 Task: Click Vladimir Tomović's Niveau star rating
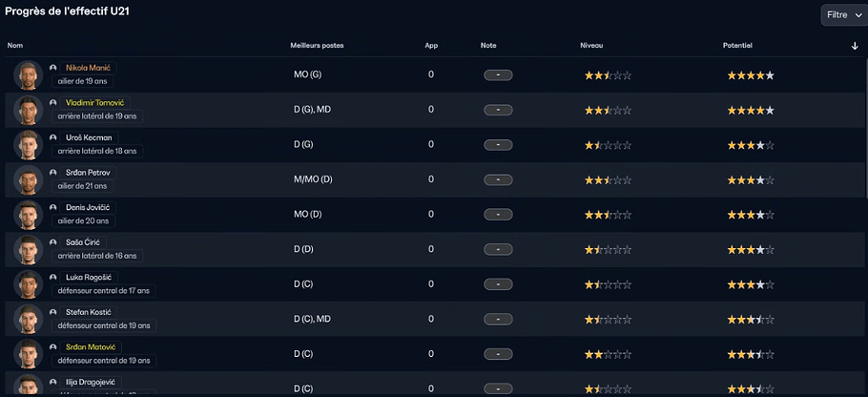point(608,110)
